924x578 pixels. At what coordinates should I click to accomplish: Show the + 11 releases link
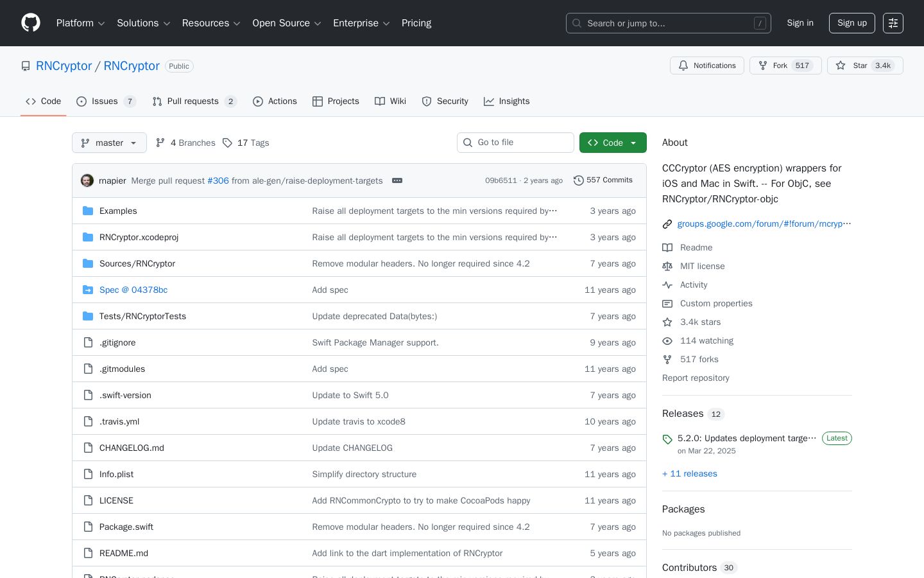coord(690,474)
